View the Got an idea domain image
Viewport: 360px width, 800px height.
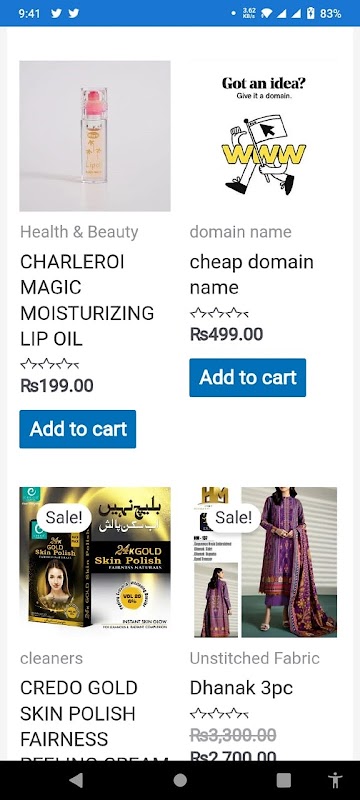point(264,136)
